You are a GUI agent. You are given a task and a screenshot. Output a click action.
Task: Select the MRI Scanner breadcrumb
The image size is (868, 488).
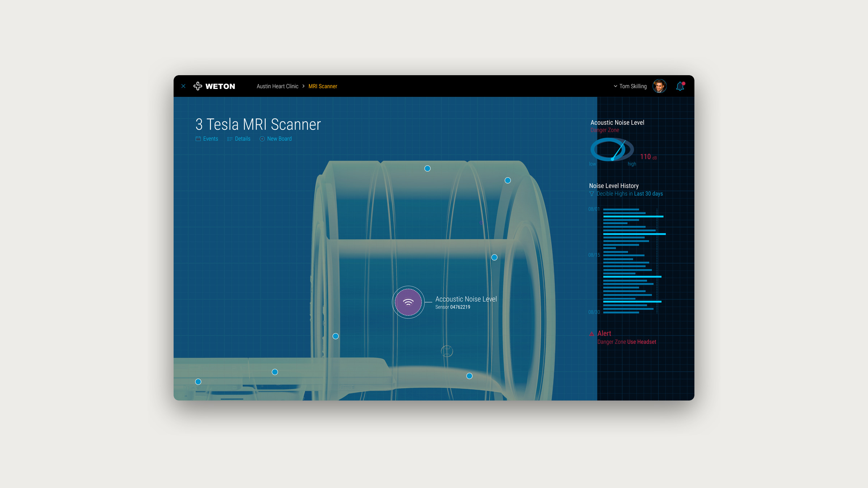[x=323, y=86]
